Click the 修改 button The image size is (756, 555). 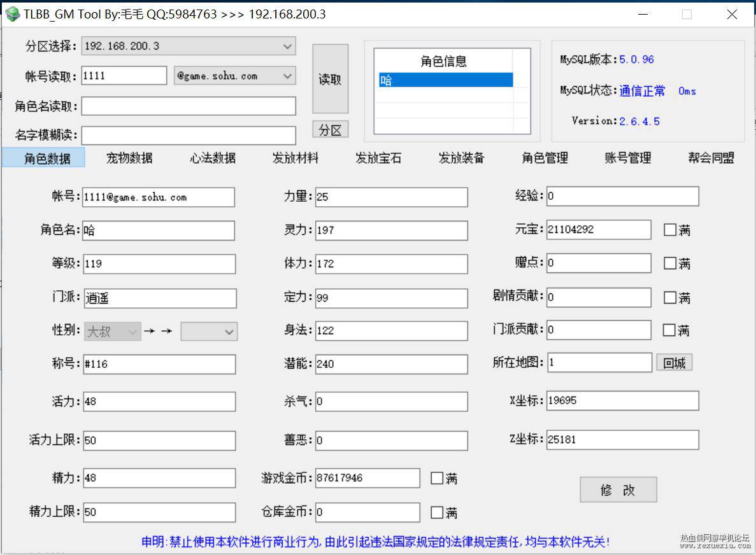coord(618,490)
